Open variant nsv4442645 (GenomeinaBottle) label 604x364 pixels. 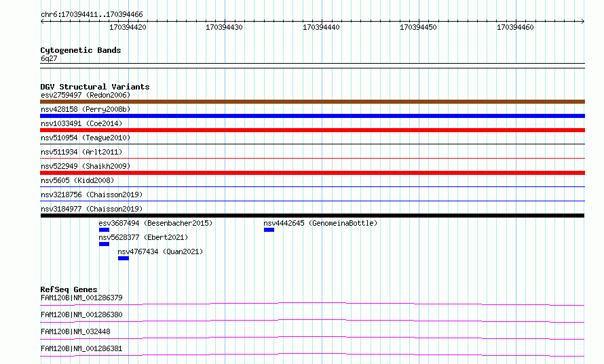pyautogui.click(x=320, y=223)
